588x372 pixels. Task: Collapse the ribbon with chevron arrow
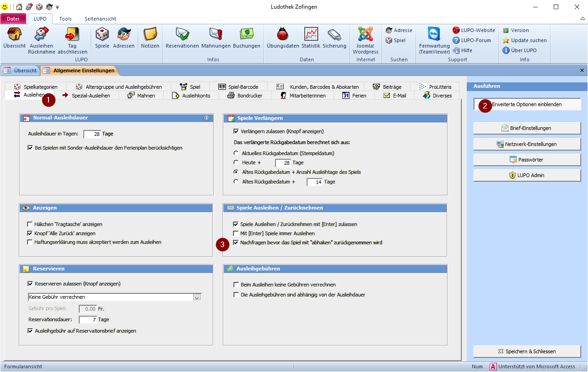tap(583, 19)
